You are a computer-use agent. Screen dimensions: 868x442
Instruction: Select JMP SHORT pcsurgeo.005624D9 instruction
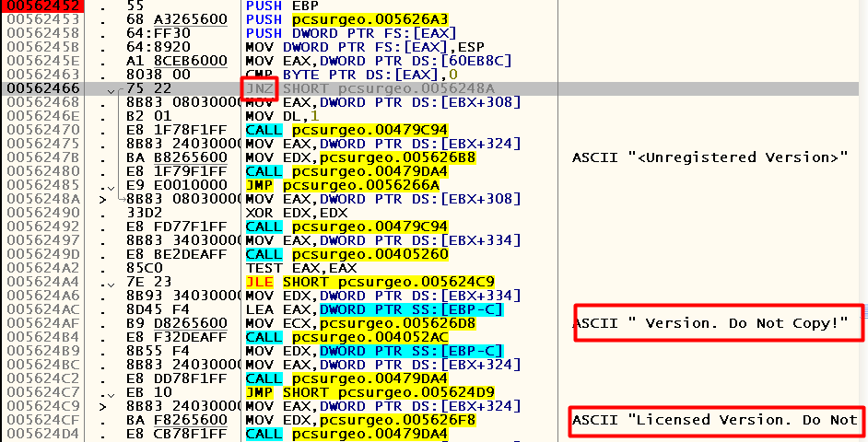click(x=370, y=393)
